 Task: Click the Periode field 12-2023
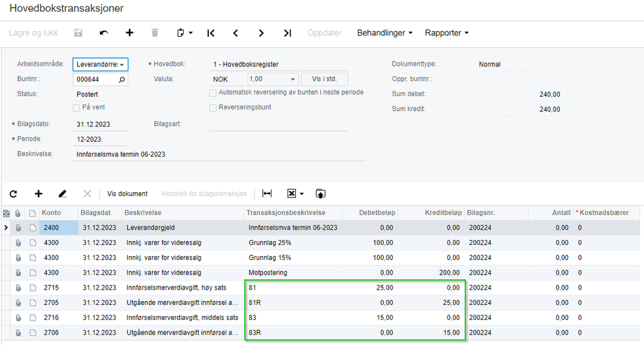(x=100, y=139)
